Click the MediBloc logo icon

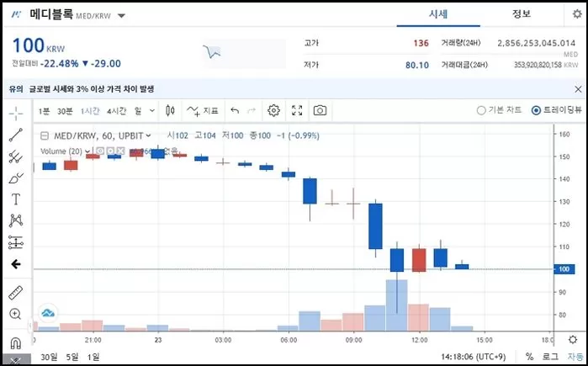pyautogui.click(x=17, y=14)
